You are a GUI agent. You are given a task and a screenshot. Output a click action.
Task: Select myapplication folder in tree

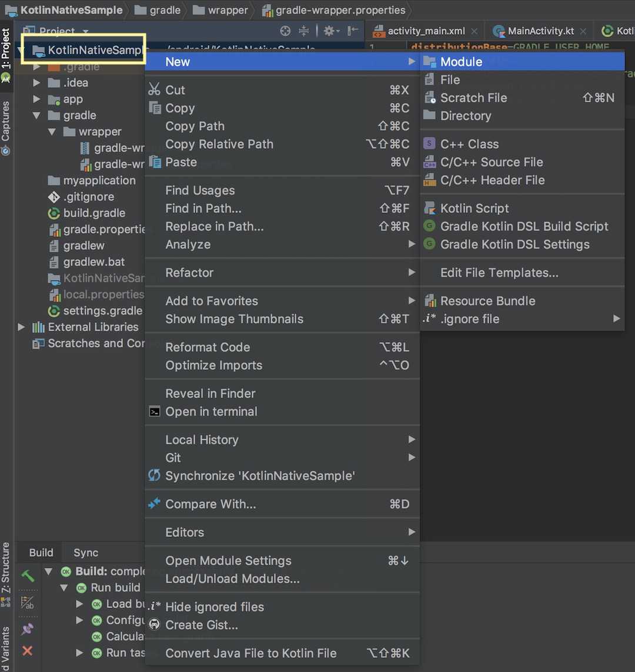pos(91,180)
